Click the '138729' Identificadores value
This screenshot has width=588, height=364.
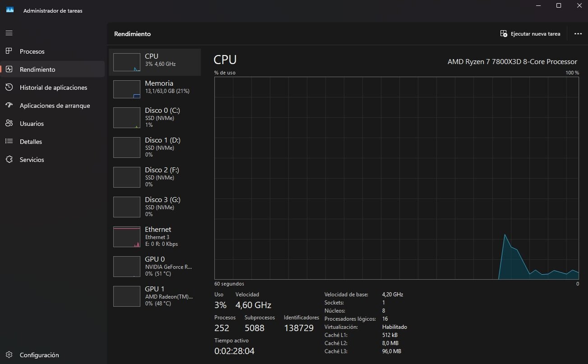(x=299, y=328)
